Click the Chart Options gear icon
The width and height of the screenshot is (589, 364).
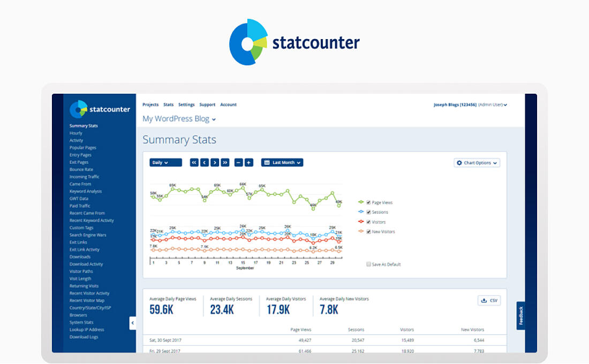(x=459, y=163)
